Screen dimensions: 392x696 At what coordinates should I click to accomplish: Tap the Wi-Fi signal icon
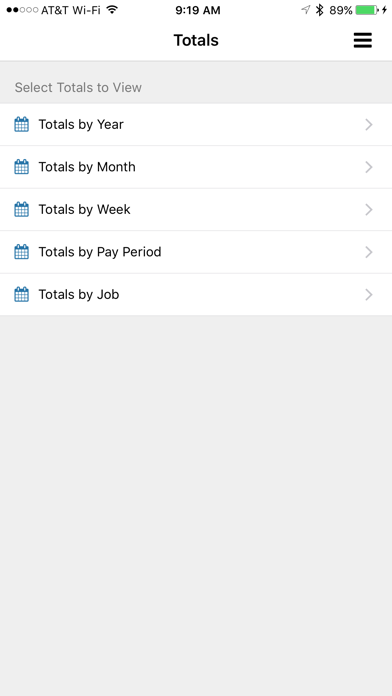pyautogui.click(x=112, y=10)
